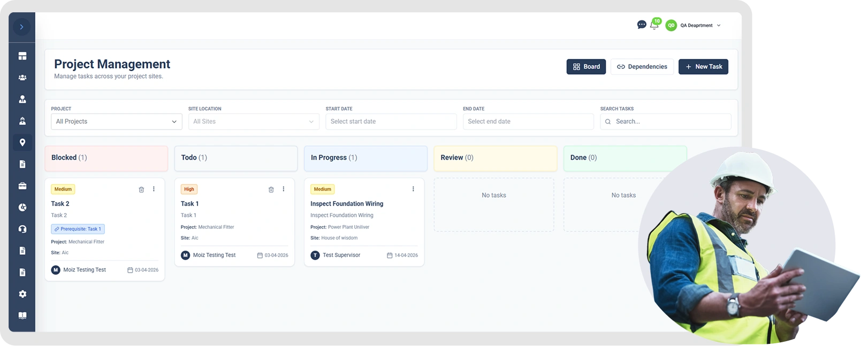The height and width of the screenshot is (346, 868).
Task: Click Project: Power Plant Uniliver text
Action: (x=340, y=227)
